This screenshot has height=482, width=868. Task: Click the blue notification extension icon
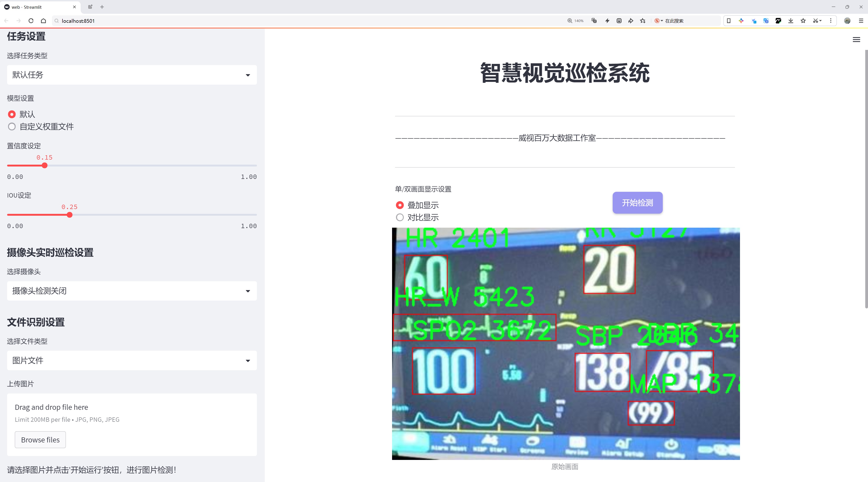754,21
